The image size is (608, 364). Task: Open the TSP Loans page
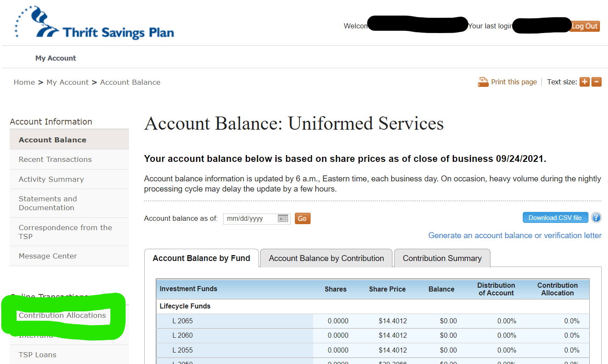tap(36, 355)
